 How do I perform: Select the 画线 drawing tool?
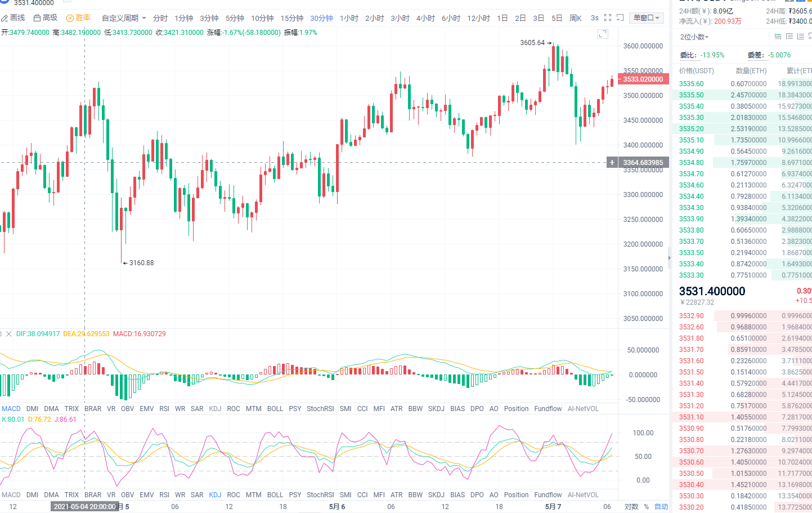(13, 18)
